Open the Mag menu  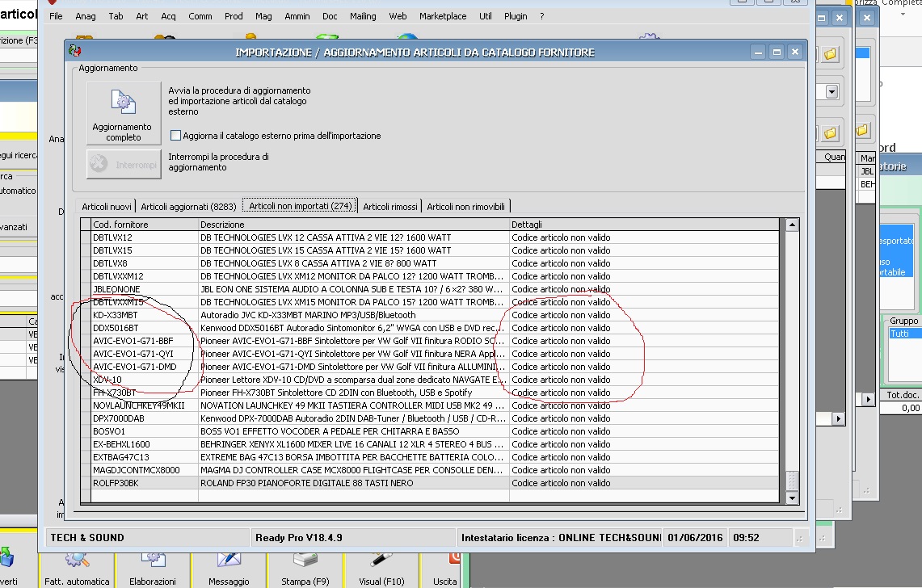click(x=263, y=16)
